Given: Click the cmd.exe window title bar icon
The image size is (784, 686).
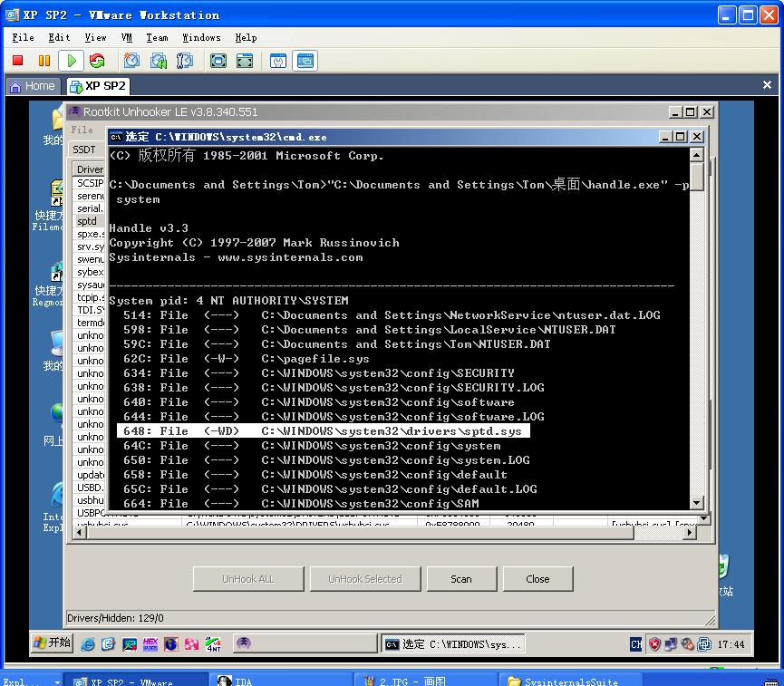Looking at the screenshot, I should click(x=116, y=137).
